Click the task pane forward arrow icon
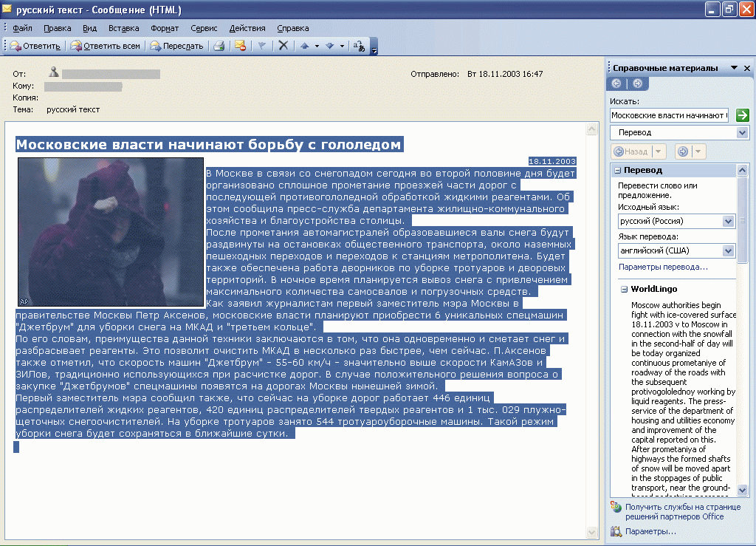 [637, 83]
